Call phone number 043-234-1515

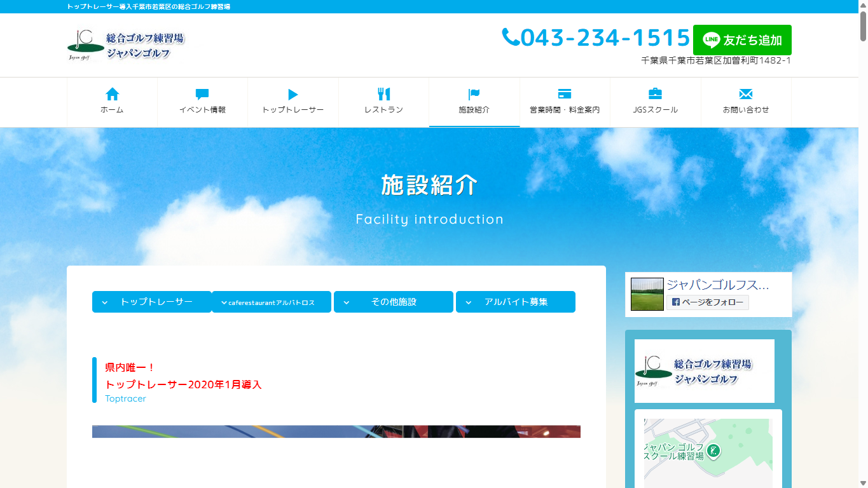605,37
